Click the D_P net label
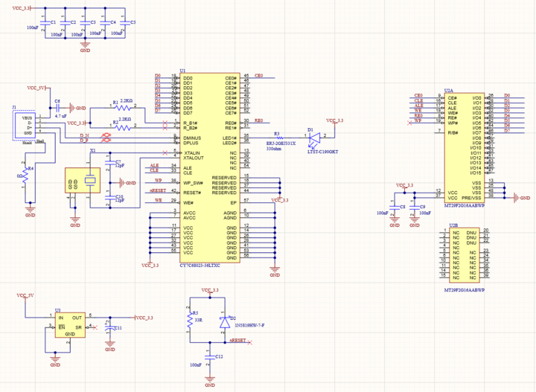Viewport: 536px width, 392px height. tap(84, 141)
